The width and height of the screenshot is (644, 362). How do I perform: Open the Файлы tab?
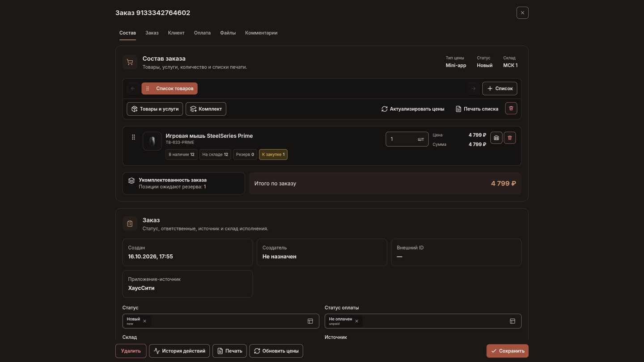(228, 33)
